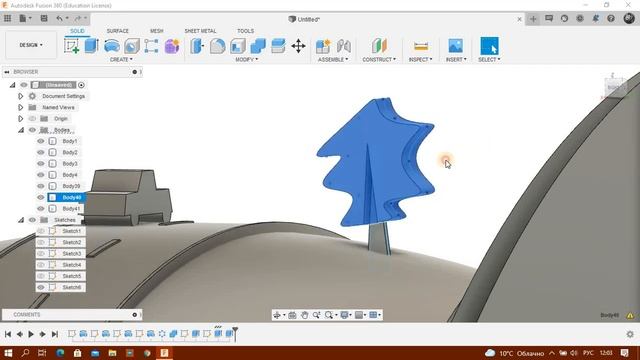Select Sketch3 in the browser

71,253
